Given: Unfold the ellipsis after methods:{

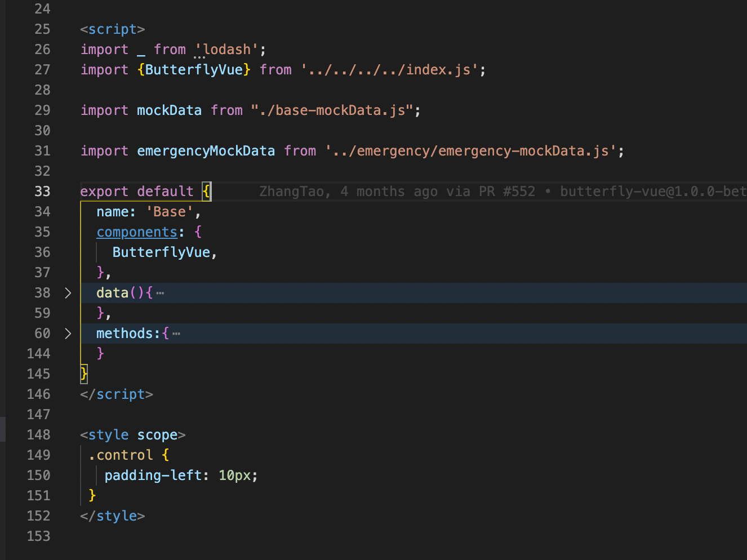Looking at the screenshot, I should (177, 334).
